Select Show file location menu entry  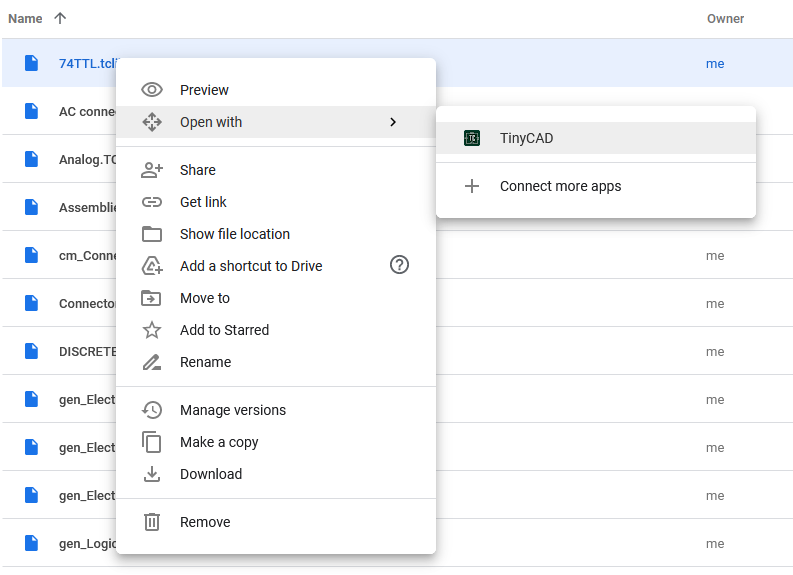(x=234, y=234)
